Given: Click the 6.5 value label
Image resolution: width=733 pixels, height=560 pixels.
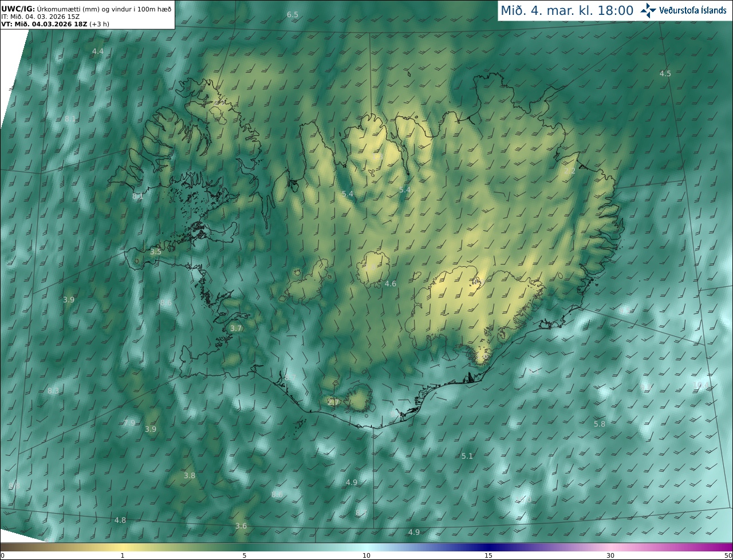Looking at the screenshot, I should (x=293, y=14).
